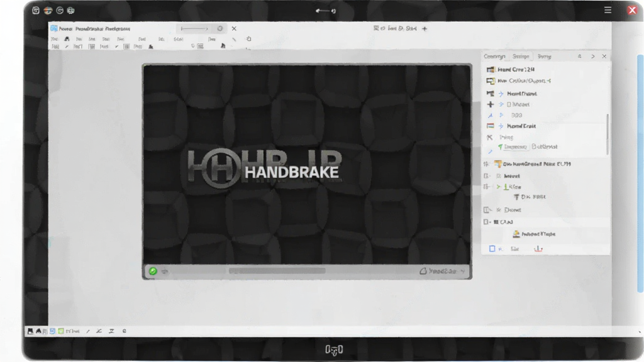Screen dimensions: 644x362
Task: Click the first icon in the top-left system bar
Action: tap(36, 10)
